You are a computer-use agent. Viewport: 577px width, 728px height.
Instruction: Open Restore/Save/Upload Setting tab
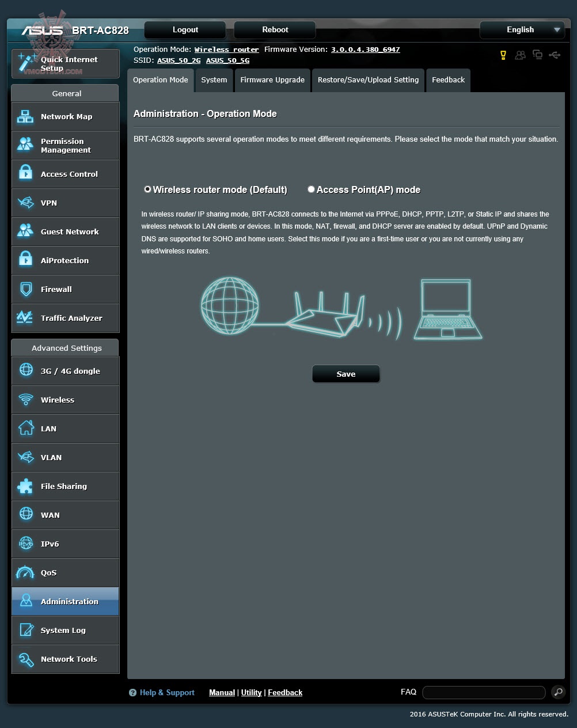[x=368, y=80]
